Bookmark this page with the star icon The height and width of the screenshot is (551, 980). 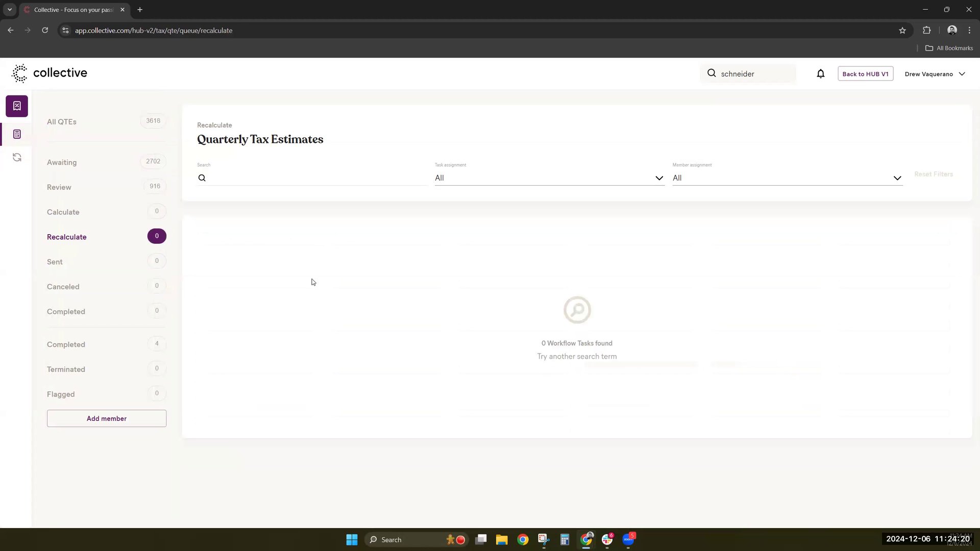(x=902, y=31)
